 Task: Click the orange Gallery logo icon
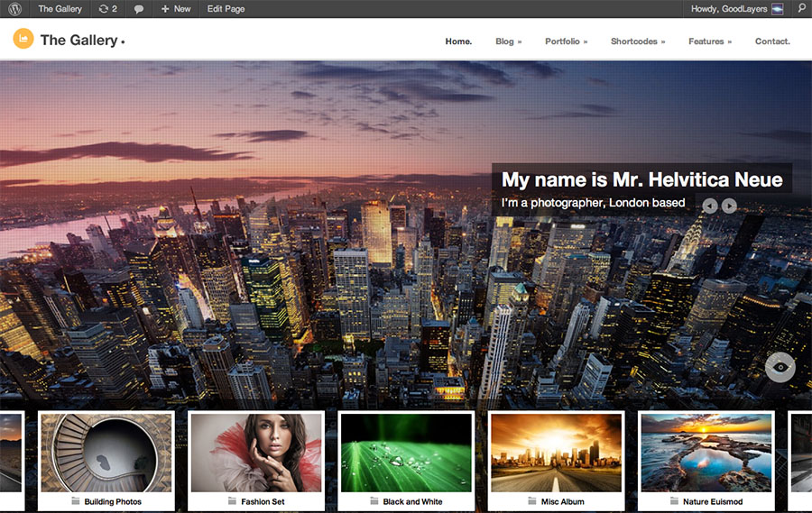pyautogui.click(x=23, y=39)
